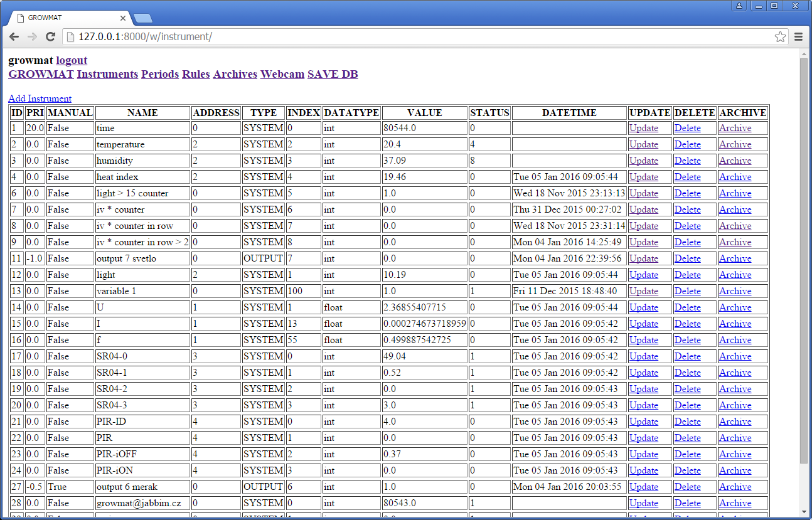This screenshot has width=812, height=520.
Task: Update the f instrument row
Action: [644, 340]
